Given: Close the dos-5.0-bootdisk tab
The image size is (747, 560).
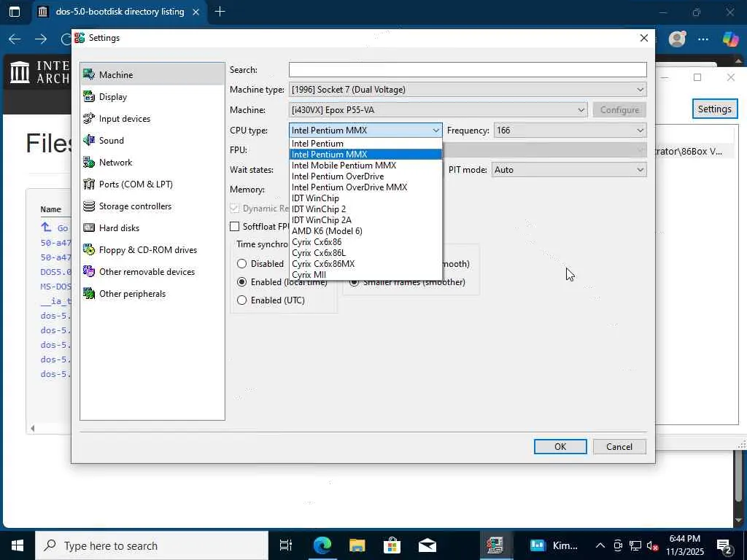Looking at the screenshot, I should coord(196,12).
